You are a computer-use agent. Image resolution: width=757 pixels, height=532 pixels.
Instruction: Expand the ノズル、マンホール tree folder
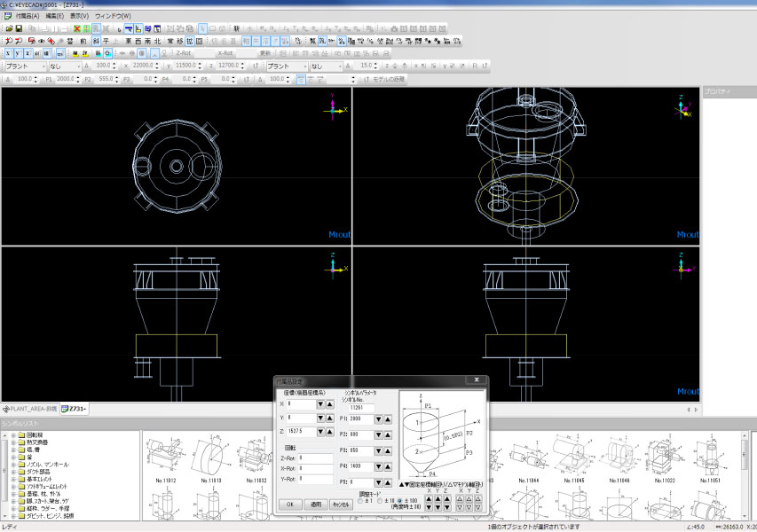point(13,465)
